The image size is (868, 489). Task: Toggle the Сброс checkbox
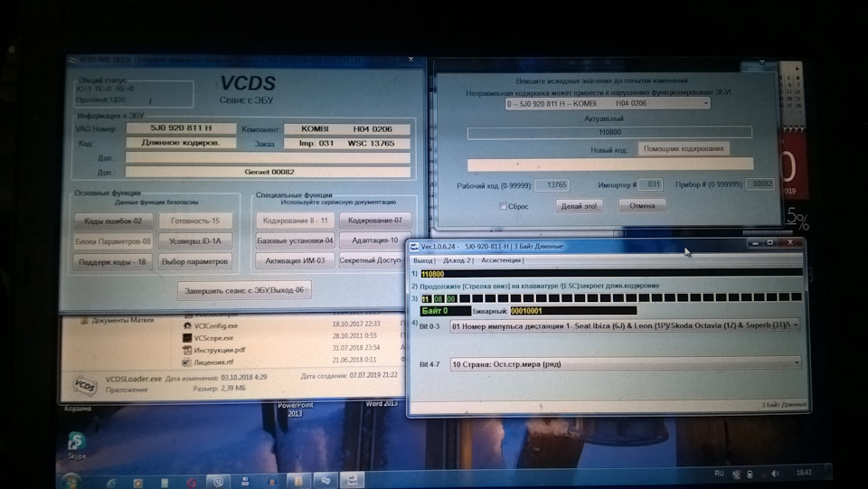point(503,206)
